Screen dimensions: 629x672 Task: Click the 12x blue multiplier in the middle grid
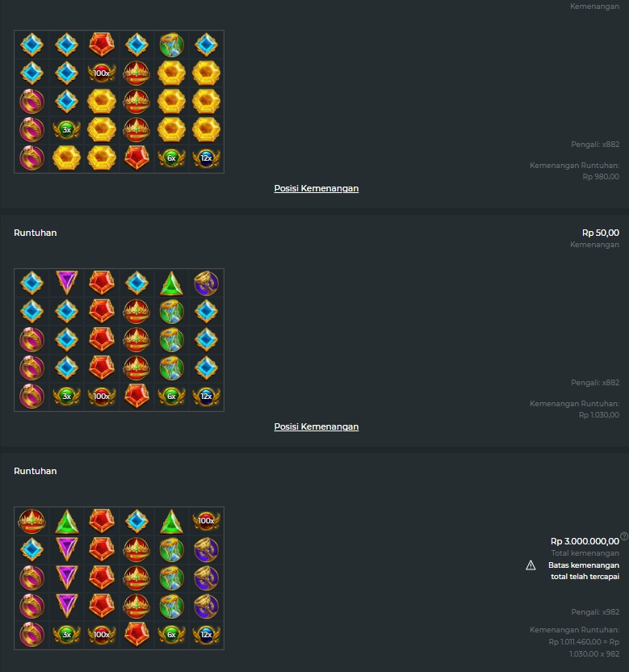[206, 396]
